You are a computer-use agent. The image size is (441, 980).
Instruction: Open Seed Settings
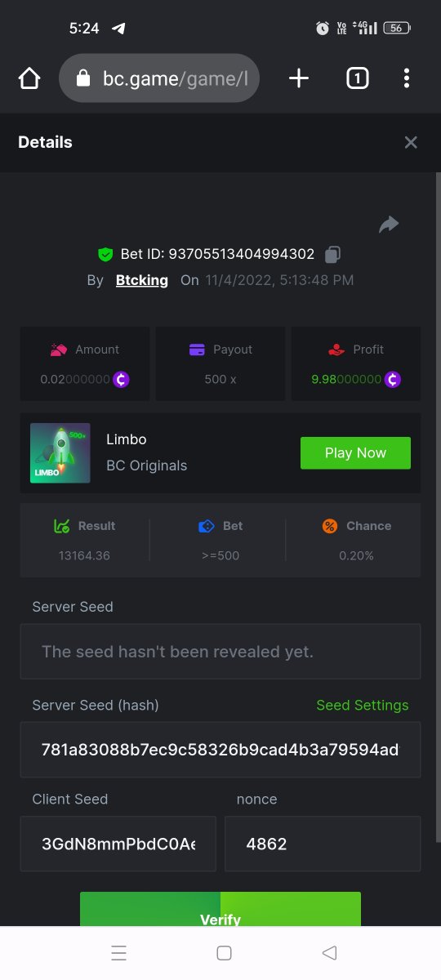click(363, 706)
